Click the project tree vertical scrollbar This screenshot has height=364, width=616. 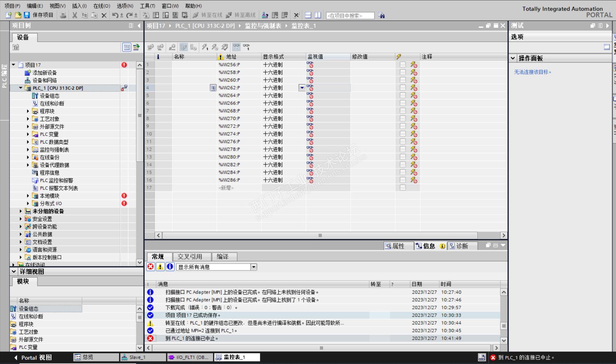(140, 115)
